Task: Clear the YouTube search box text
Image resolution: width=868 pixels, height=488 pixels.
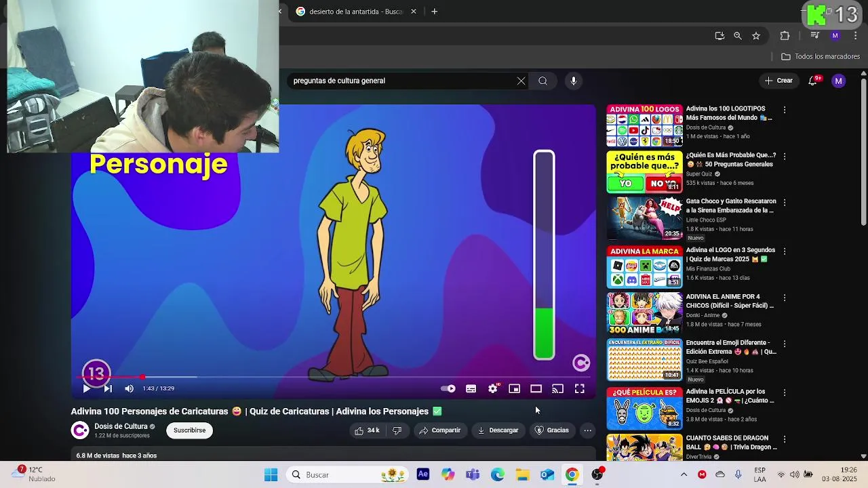Action: (x=521, y=81)
